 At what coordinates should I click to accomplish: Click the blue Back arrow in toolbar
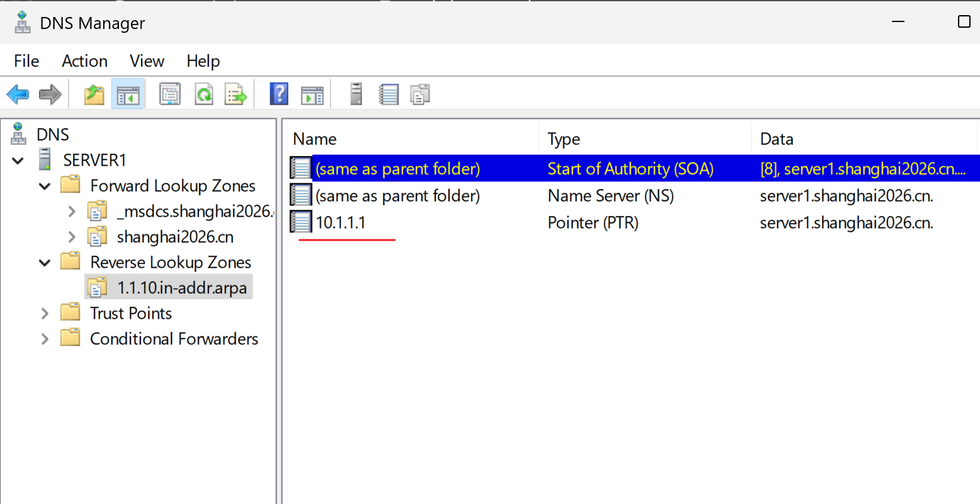(18, 94)
